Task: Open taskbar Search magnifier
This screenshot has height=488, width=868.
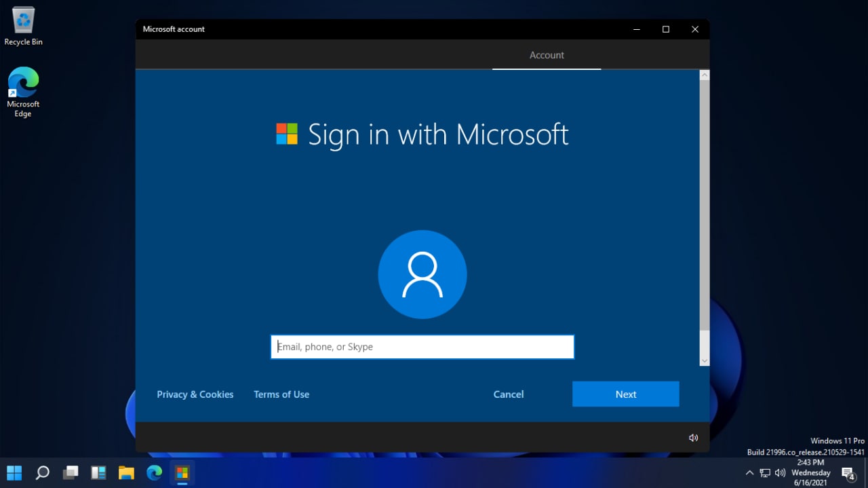Action: click(x=42, y=472)
